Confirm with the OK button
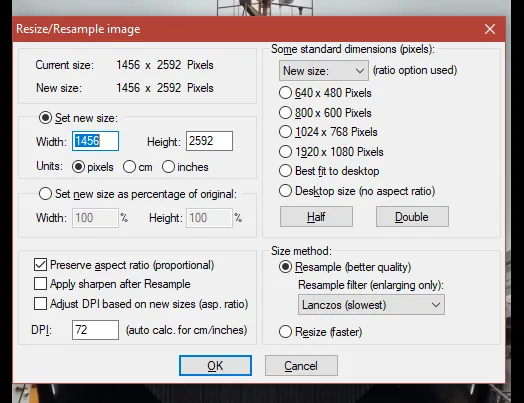 [215, 366]
